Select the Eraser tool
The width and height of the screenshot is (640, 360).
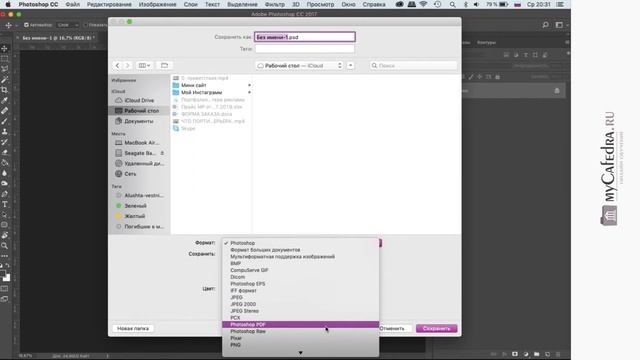point(4,152)
